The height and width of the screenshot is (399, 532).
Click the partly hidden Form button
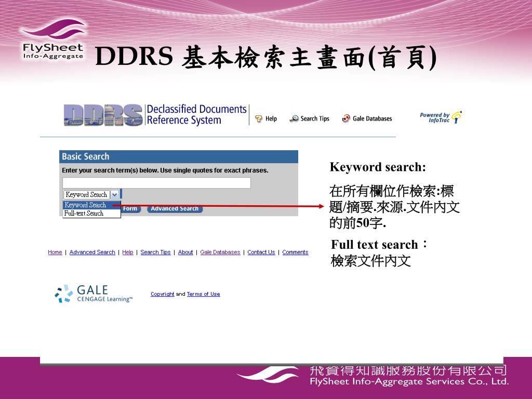click(130, 209)
